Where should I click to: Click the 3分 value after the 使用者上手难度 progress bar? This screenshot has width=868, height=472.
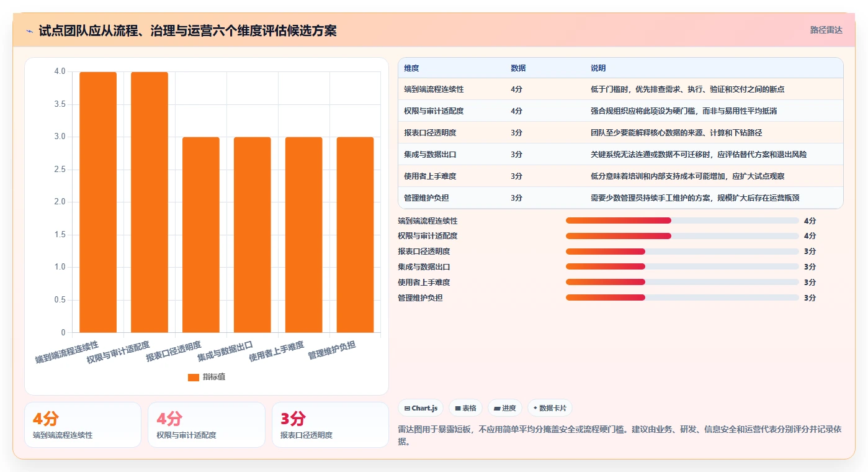[810, 283]
